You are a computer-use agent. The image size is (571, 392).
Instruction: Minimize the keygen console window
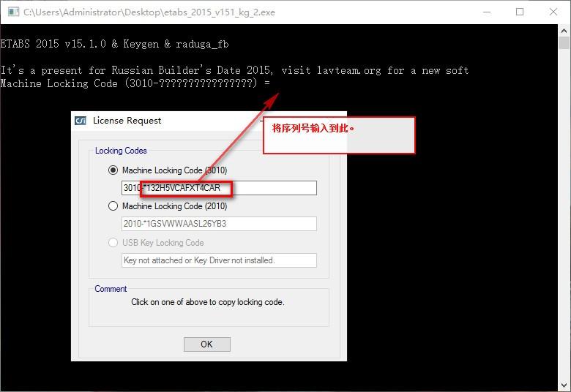(x=487, y=12)
